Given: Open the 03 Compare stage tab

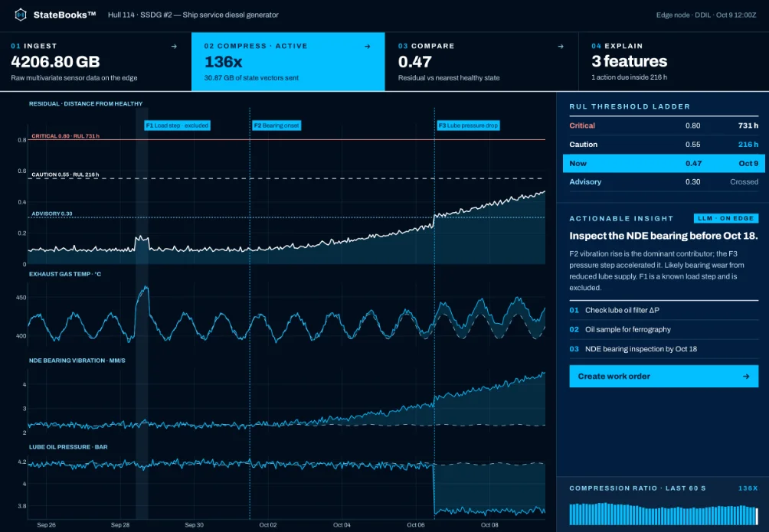Looking at the screenshot, I should (482, 62).
